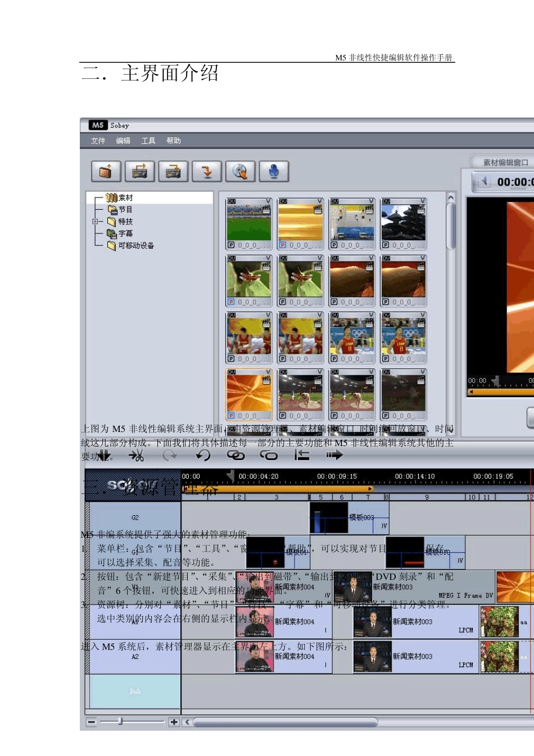534x756 pixels.
Task: Click the timeline horizontal scroll-left arrow
Action: [187, 722]
